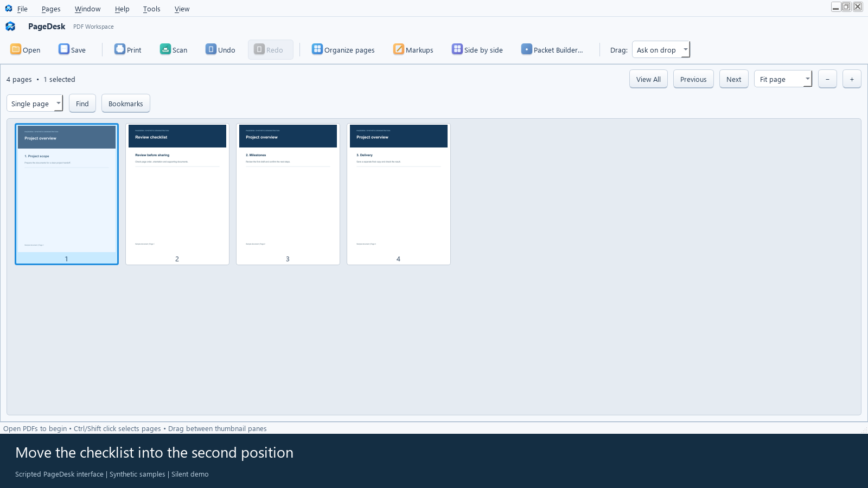Click the Side by side icon
The height and width of the screenshot is (488, 868).
(x=457, y=49)
